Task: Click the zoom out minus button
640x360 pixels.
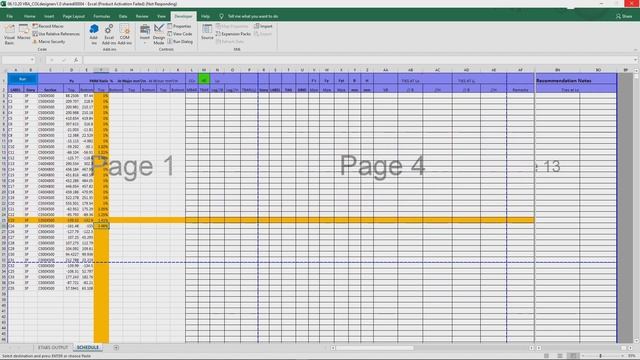Action: point(582,356)
